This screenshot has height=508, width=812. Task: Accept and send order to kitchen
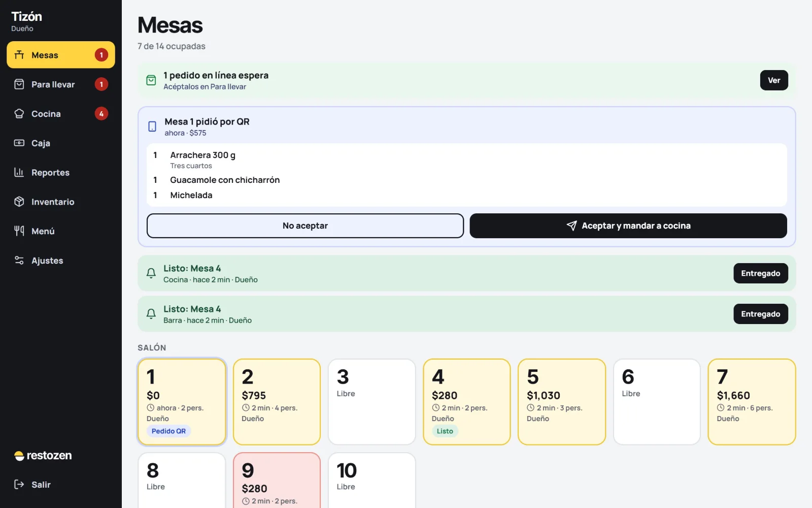point(628,226)
